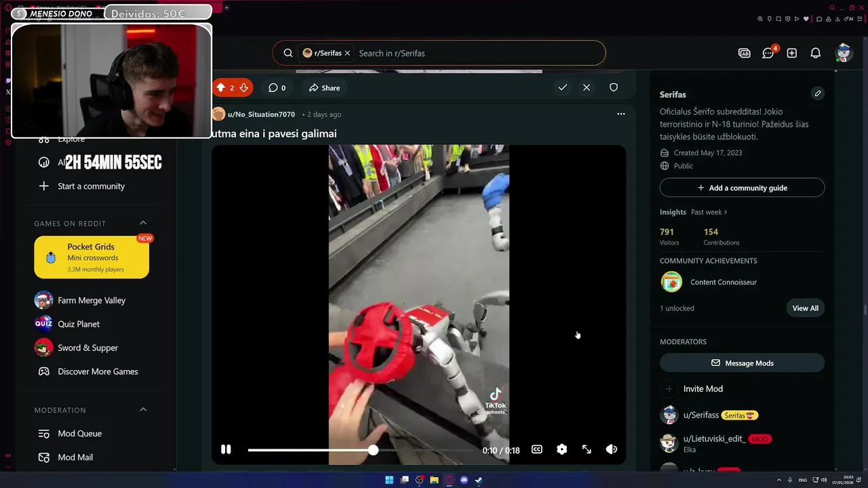Upvote the post above
The image size is (868, 488).
point(220,87)
